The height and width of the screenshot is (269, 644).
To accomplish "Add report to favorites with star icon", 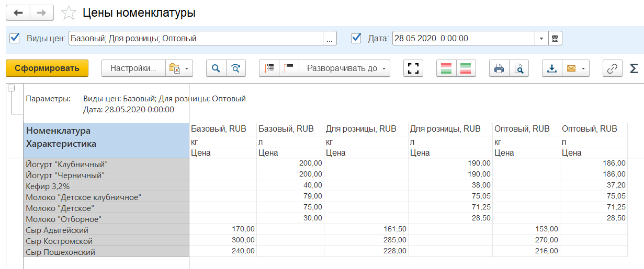I will coord(69,13).
